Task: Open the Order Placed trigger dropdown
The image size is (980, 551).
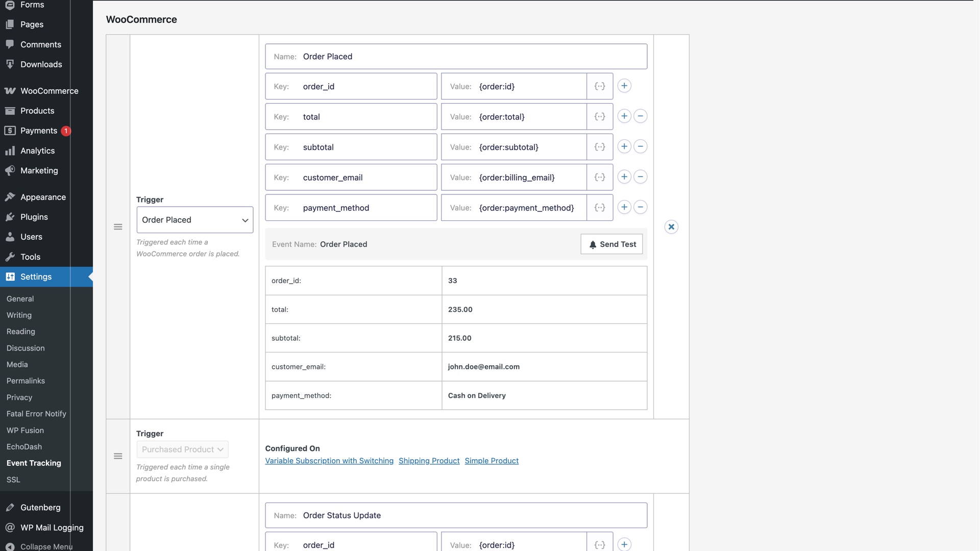Action: pyautogui.click(x=194, y=220)
